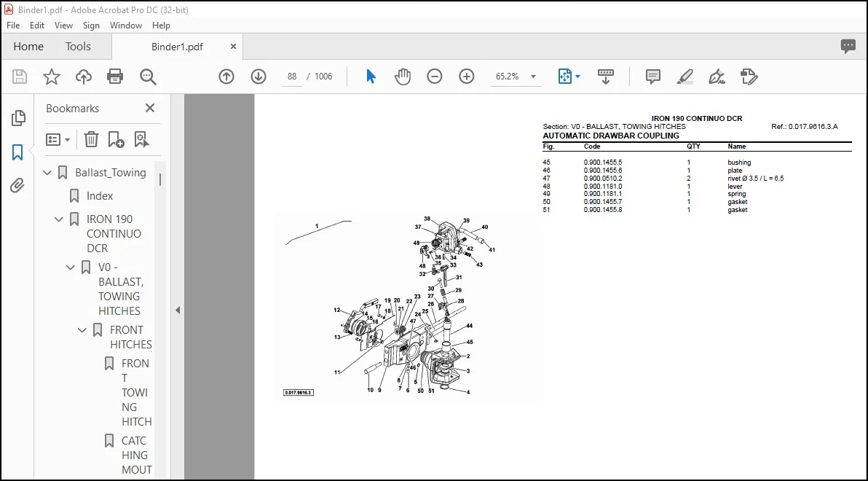Collapse the FRONT HITCHES bookmark
Screen dimensions: 868x481
click(x=82, y=330)
